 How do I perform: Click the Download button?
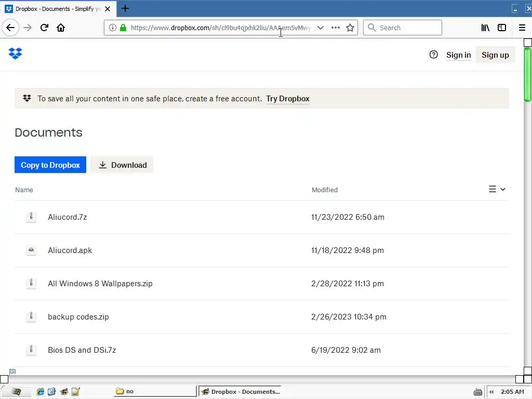click(122, 165)
